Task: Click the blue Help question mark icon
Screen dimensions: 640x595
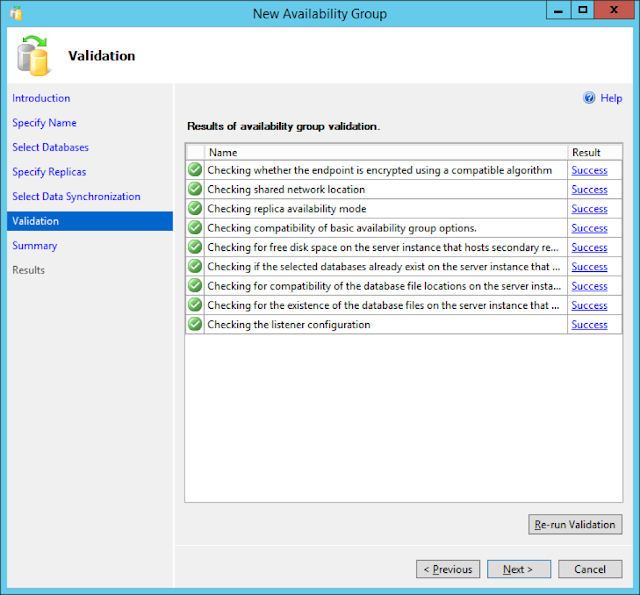Action: (589, 98)
